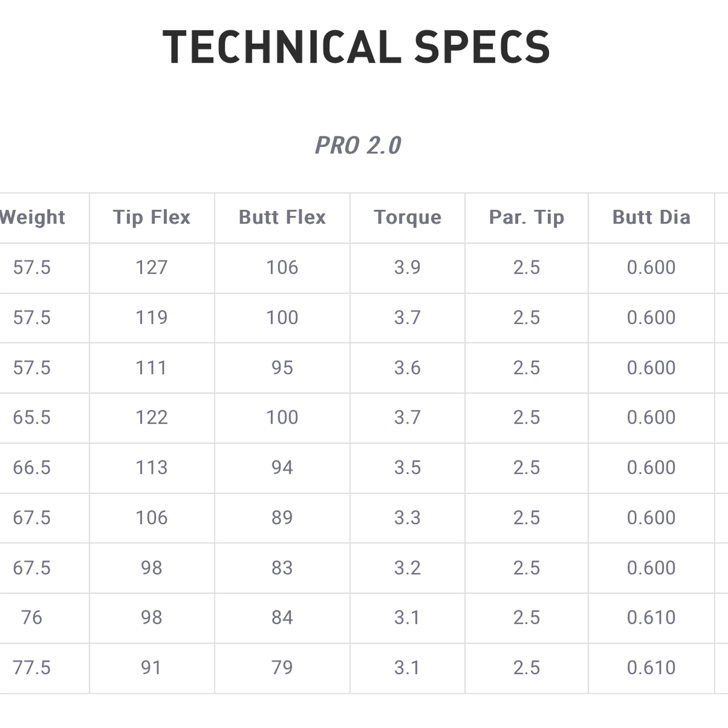Select the Tip Flex cell showing 91
Viewport: 728px width, 728px height.
pyautogui.click(x=152, y=669)
